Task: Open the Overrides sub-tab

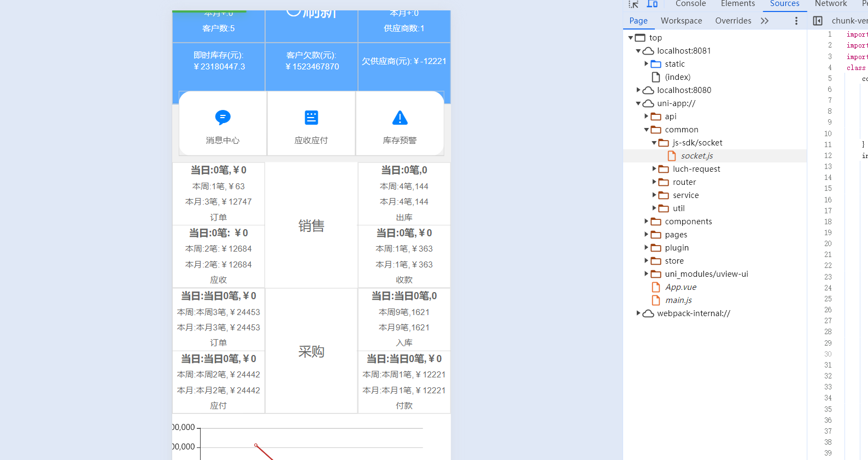Action: tap(733, 21)
